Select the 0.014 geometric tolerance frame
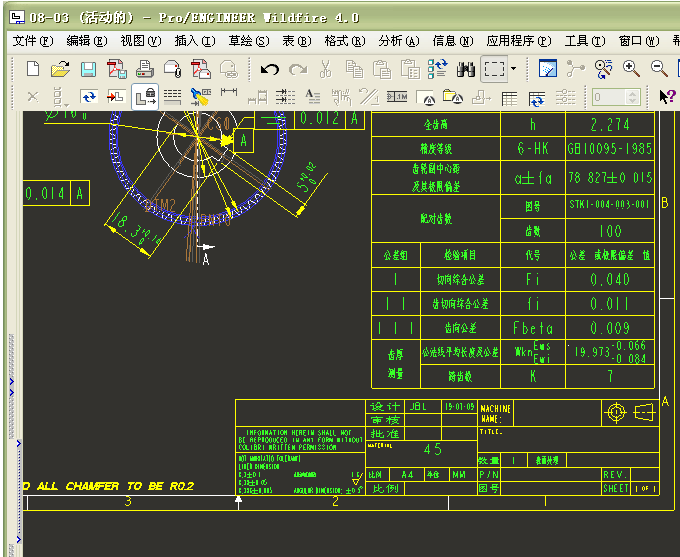 56,193
